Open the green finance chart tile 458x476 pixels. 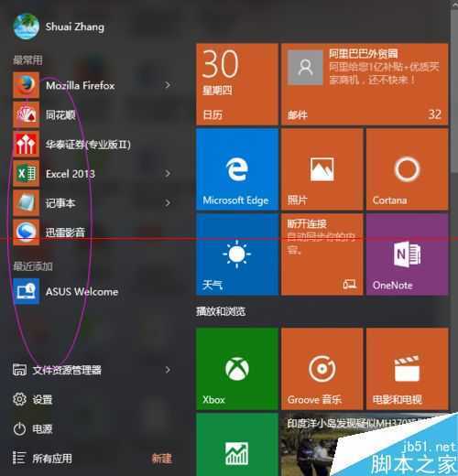click(237, 445)
